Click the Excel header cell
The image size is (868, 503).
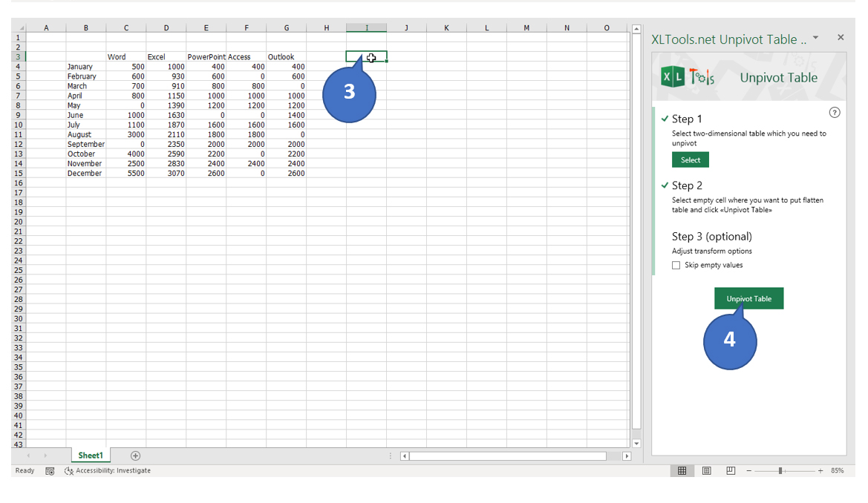(x=166, y=57)
